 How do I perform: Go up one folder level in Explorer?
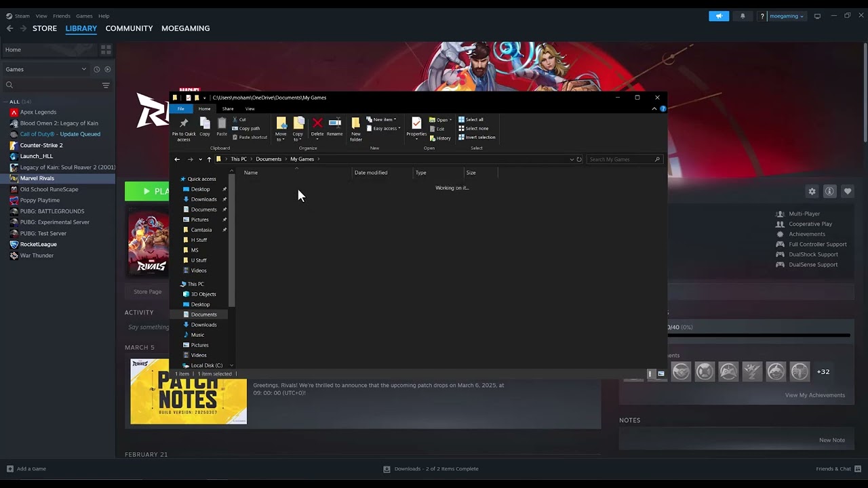(209, 159)
